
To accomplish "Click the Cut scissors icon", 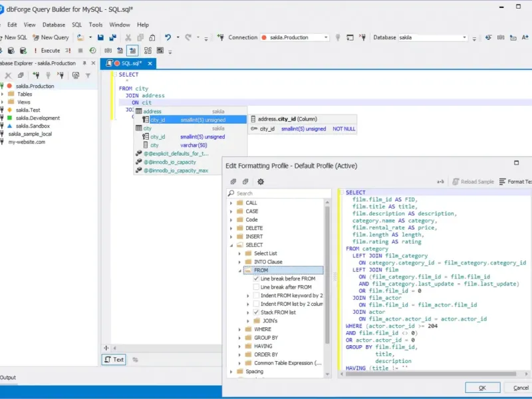I will point(128,38).
